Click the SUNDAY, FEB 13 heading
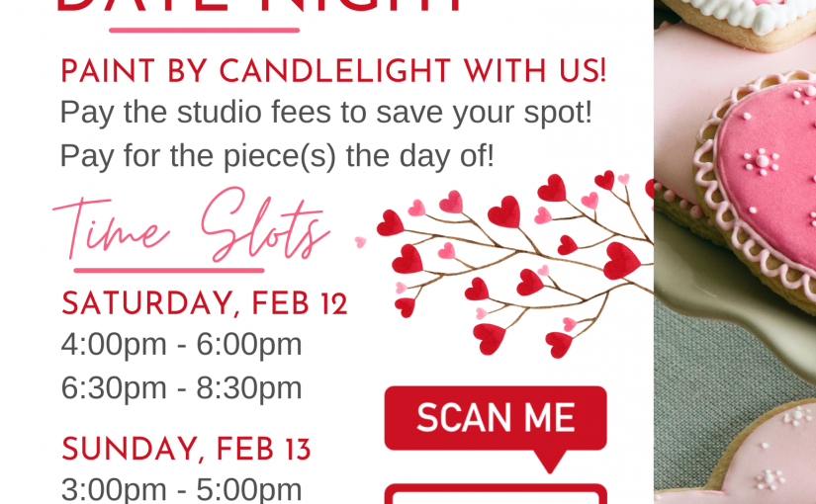The image size is (816, 504). point(186,449)
